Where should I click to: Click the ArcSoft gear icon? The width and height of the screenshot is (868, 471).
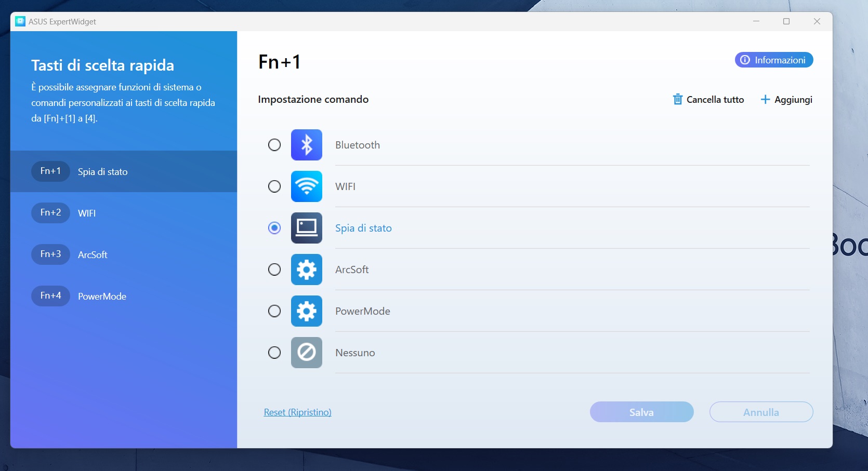pos(307,270)
